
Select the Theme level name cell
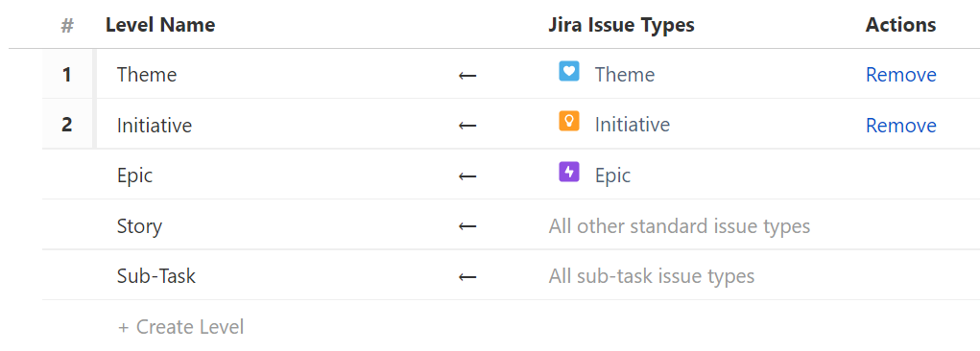pos(147,75)
